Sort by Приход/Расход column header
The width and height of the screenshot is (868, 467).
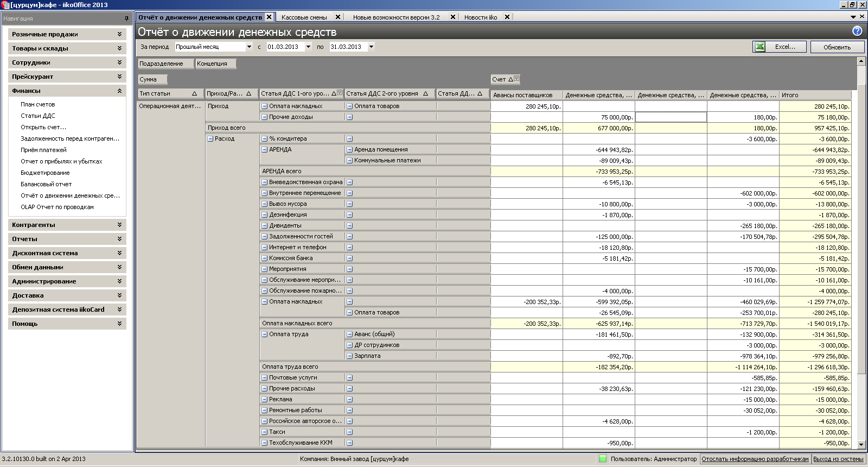(x=232, y=93)
